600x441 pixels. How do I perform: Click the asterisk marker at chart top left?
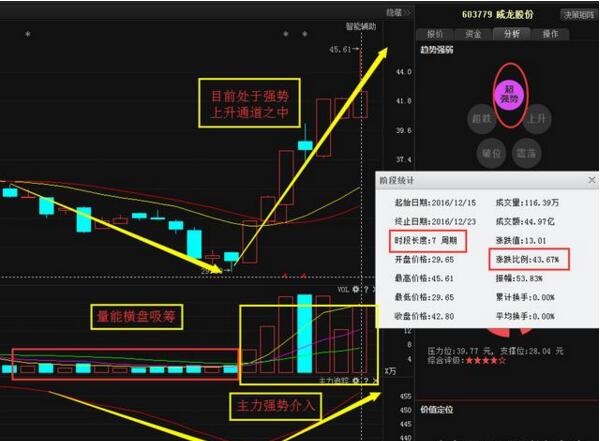[28, 34]
